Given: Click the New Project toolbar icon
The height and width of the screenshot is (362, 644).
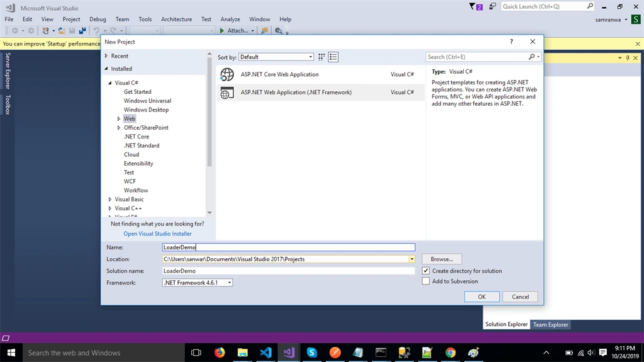Looking at the screenshot, I should click(x=45, y=30).
